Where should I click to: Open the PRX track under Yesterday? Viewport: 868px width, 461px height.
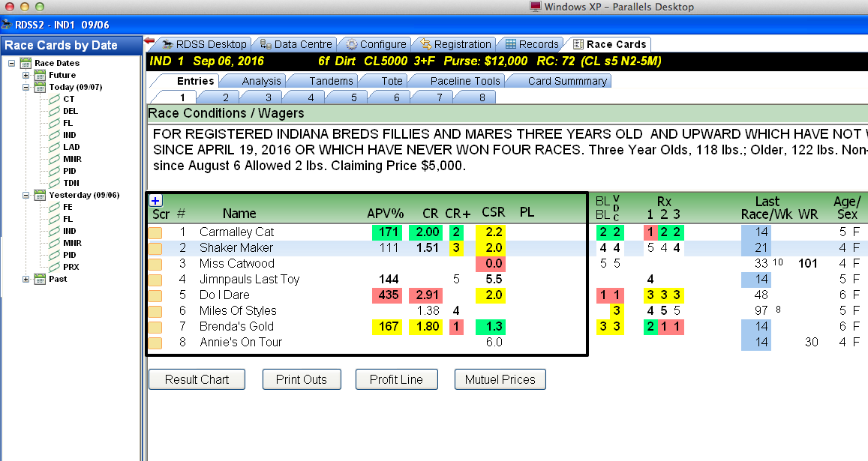(71, 267)
